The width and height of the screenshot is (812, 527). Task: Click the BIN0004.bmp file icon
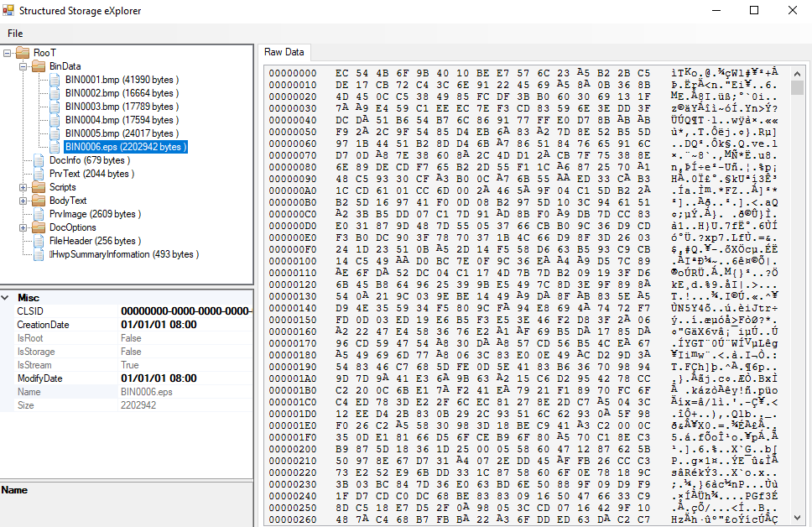[55, 120]
